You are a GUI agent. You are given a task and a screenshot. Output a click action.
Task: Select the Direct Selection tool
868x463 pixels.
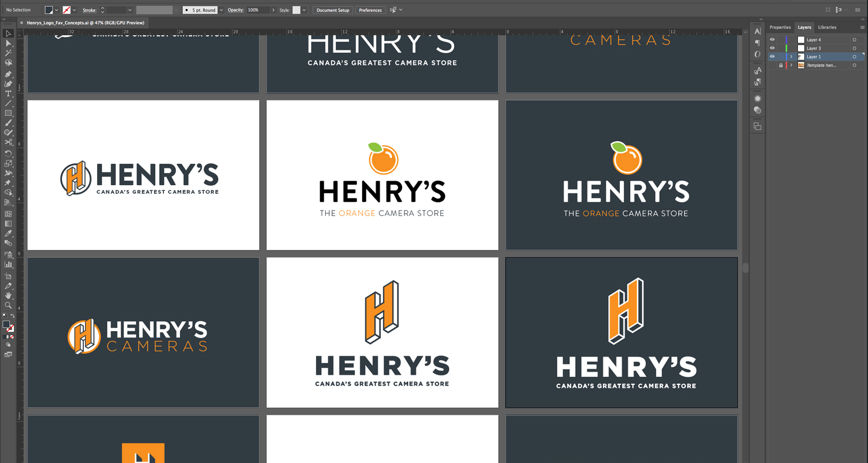pyautogui.click(x=8, y=43)
